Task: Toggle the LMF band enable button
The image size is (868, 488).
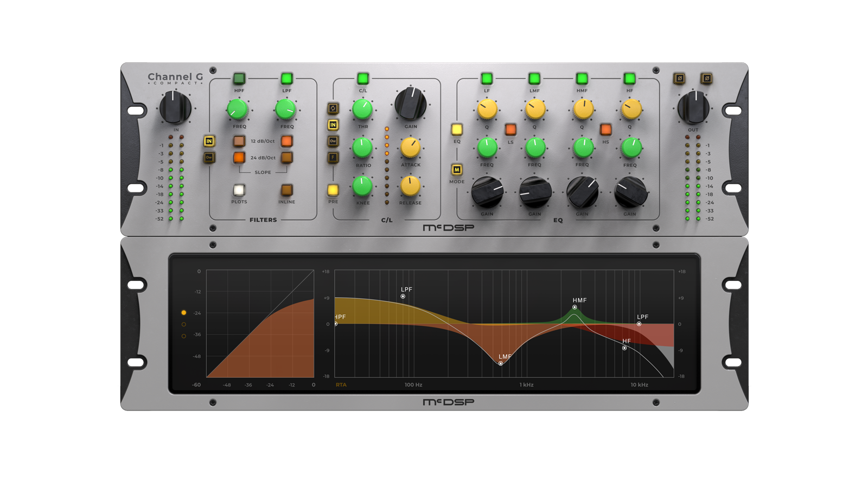Action: click(x=534, y=79)
